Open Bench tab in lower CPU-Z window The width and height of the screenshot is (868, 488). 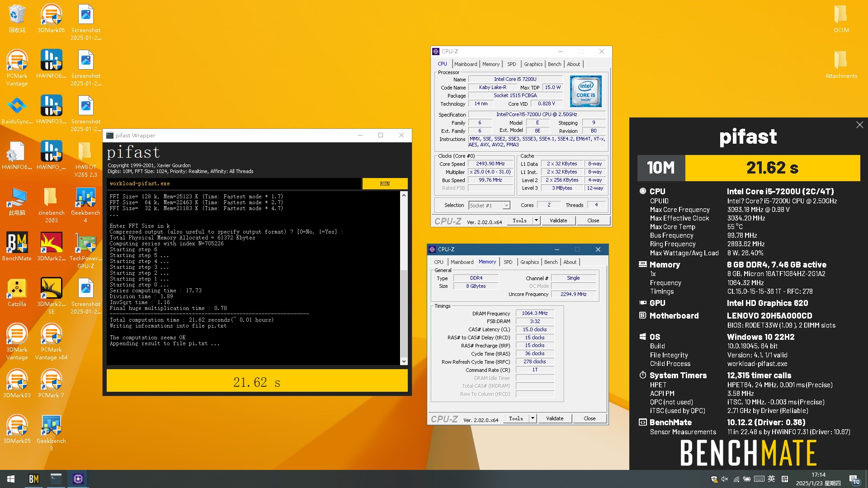click(x=551, y=262)
